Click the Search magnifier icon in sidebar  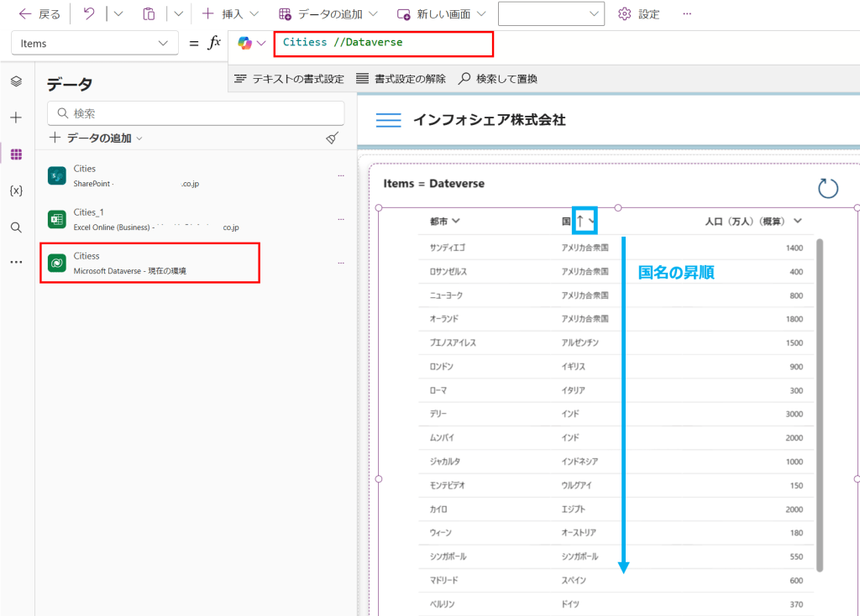point(16,227)
